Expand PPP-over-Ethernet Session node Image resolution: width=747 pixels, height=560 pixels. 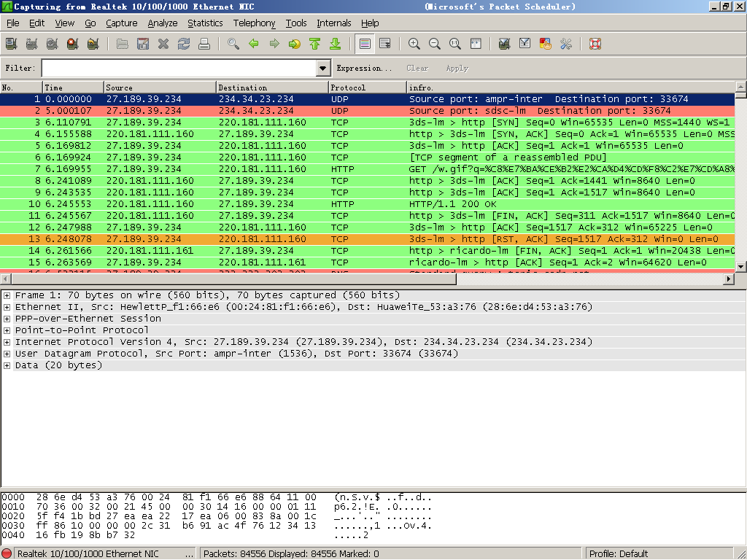pos(7,319)
